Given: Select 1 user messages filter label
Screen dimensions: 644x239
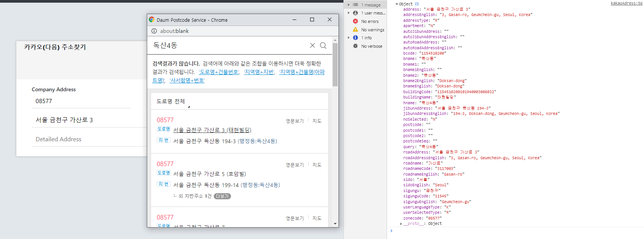Looking at the screenshot, I should (x=373, y=13).
